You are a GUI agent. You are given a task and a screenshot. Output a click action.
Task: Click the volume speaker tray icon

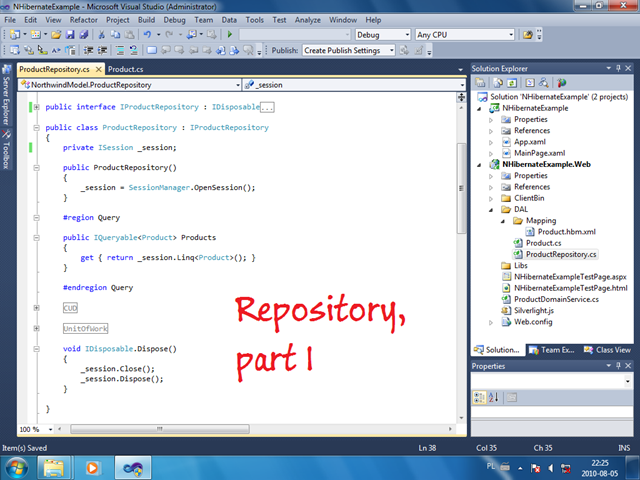click(x=551, y=468)
